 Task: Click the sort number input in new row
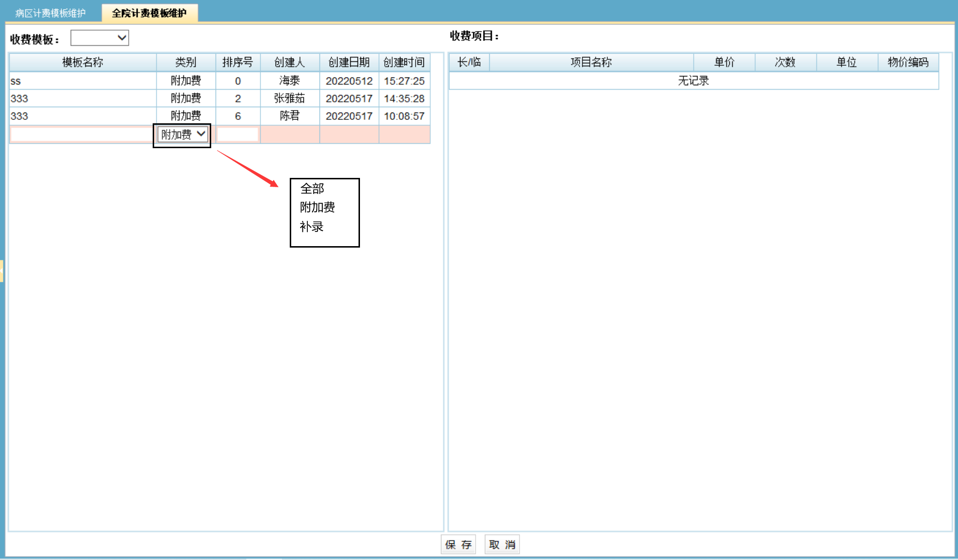[x=238, y=135]
